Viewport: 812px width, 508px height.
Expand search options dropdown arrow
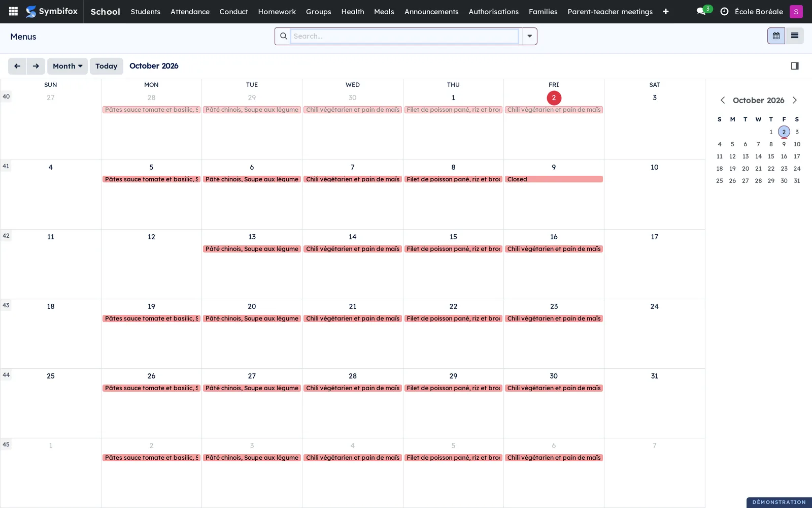pyautogui.click(x=529, y=36)
